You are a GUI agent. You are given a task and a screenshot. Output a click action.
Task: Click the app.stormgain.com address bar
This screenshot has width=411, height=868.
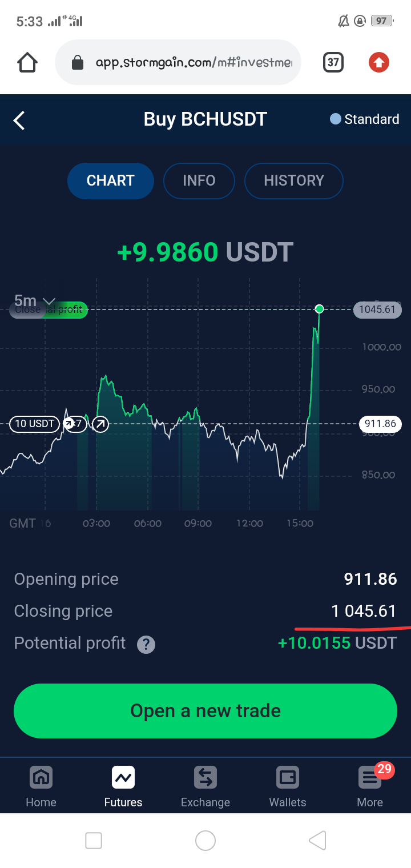[x=178, y=62]
